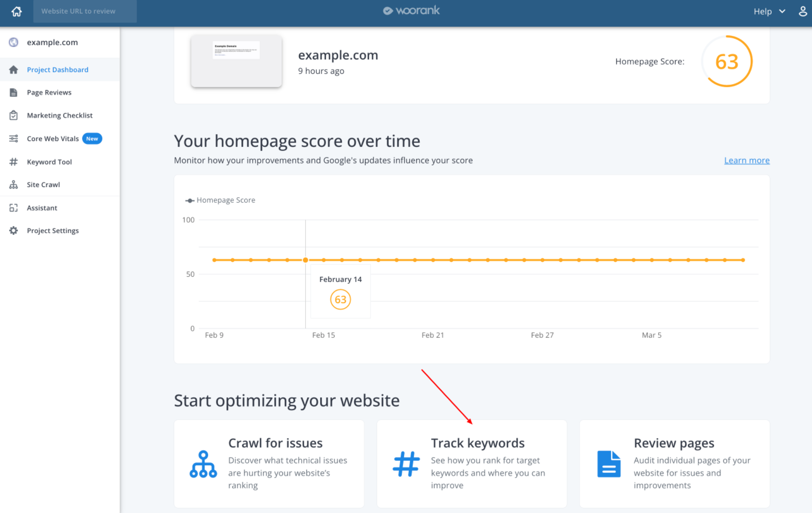Open Site Crawl section
This screenshot has width=812, height=513.
tap(60, 185)
